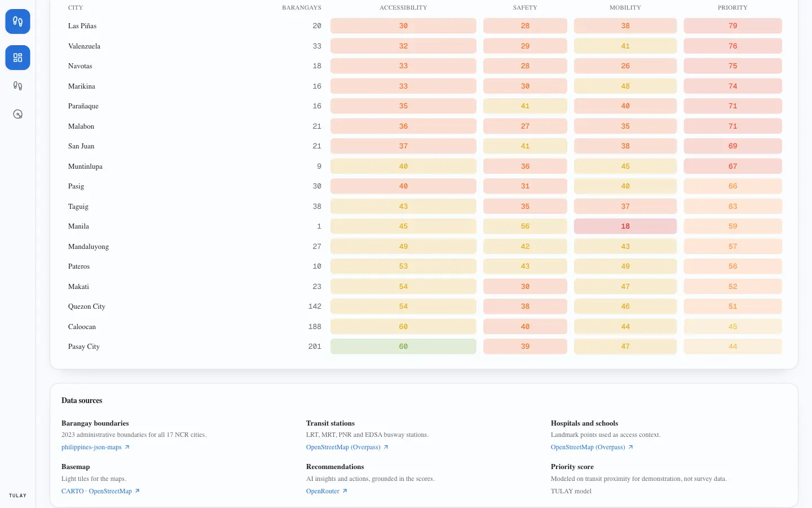812x508 pixels.
Task: Select the Manila city row name
Action: click(78, 226)
